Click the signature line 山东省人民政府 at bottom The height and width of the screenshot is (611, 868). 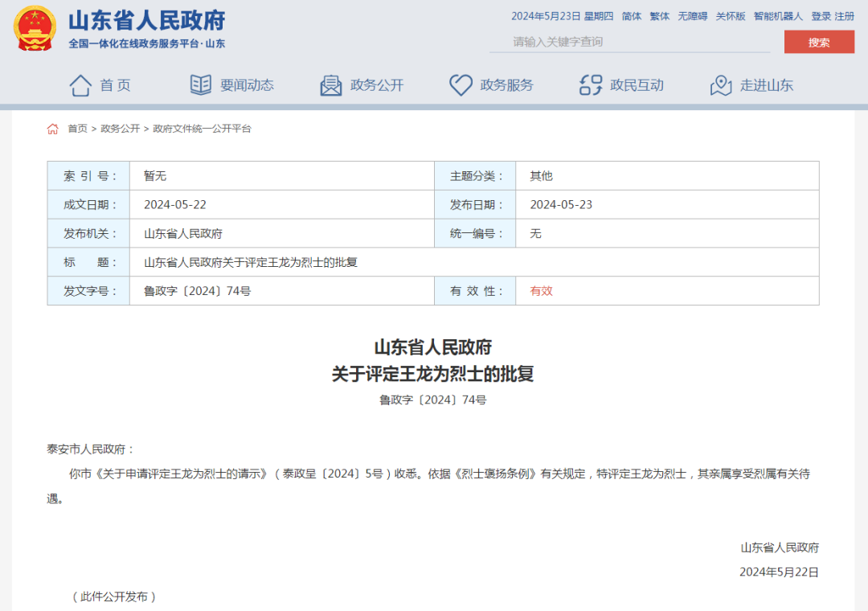pos(780,547)
